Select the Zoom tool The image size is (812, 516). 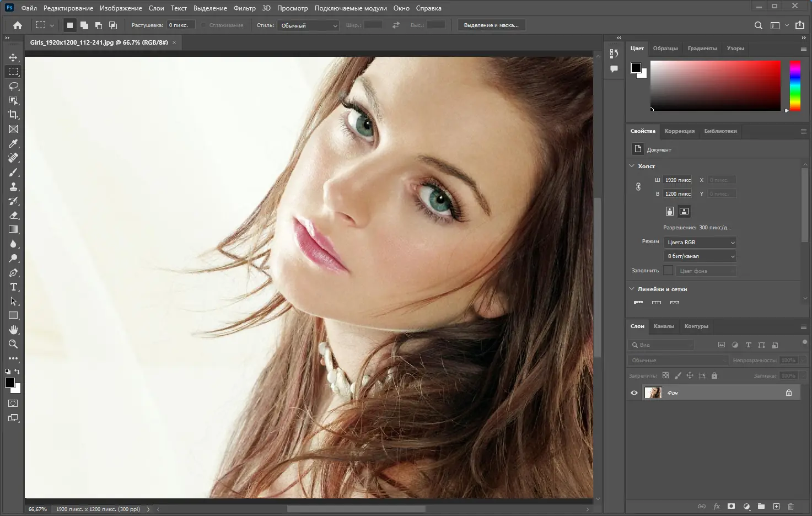click(13, 344)
